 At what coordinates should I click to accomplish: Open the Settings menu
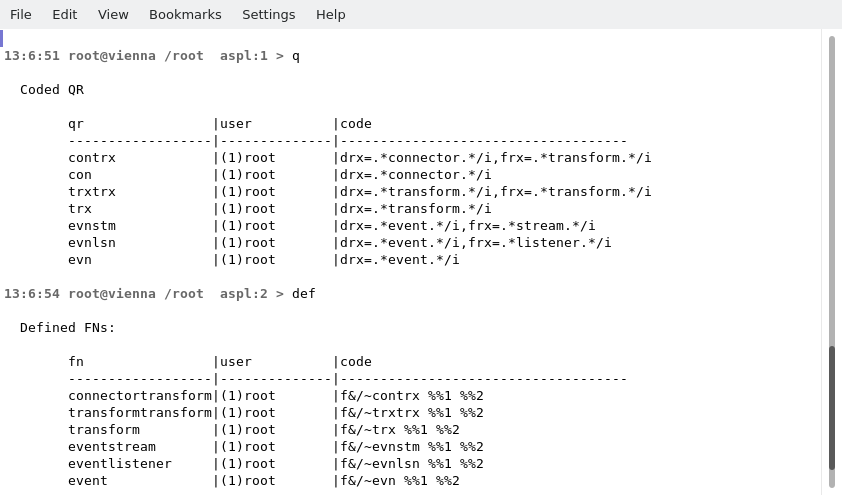(x=268, y=14)
